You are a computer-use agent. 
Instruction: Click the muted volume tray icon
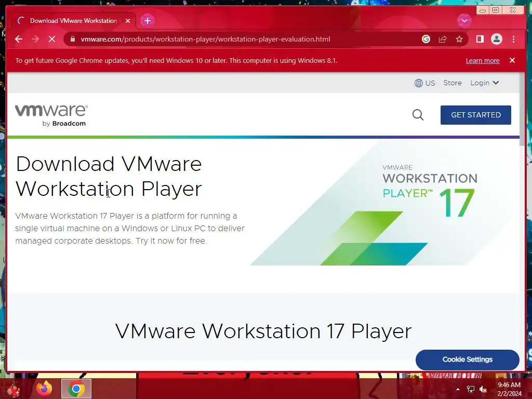pyautogui.click(x=483, y=389)
